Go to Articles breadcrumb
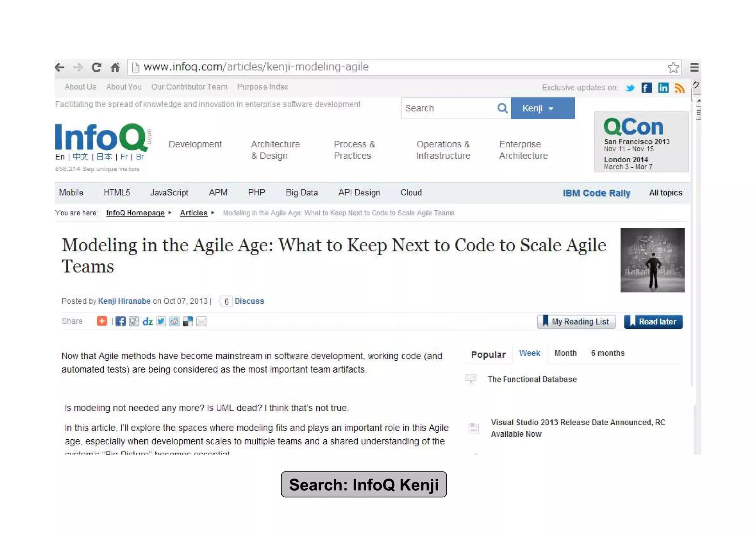Image resolution: width=756 pixels, height=535 pixels. (x=193, y=213)
